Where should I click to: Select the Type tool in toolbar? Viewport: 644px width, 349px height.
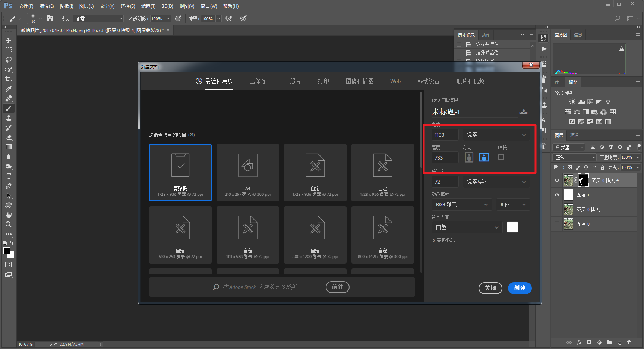[9, 176]
